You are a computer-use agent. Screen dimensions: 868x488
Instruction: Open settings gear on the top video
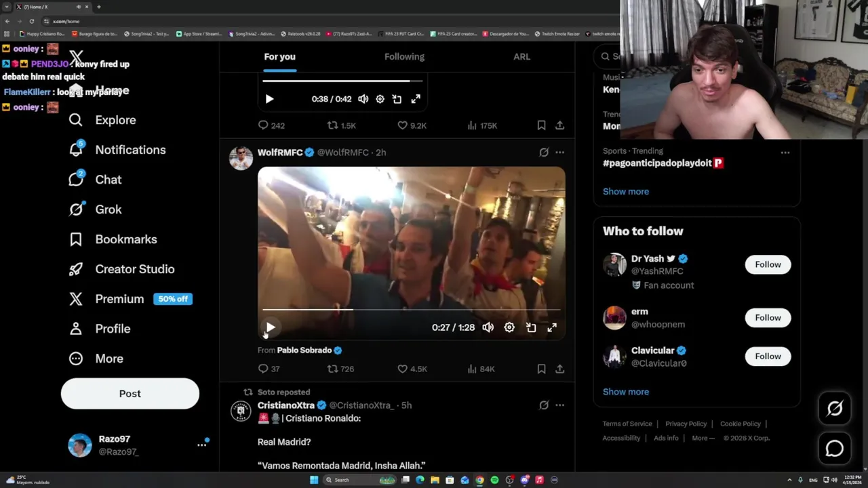tap(380, 99)
